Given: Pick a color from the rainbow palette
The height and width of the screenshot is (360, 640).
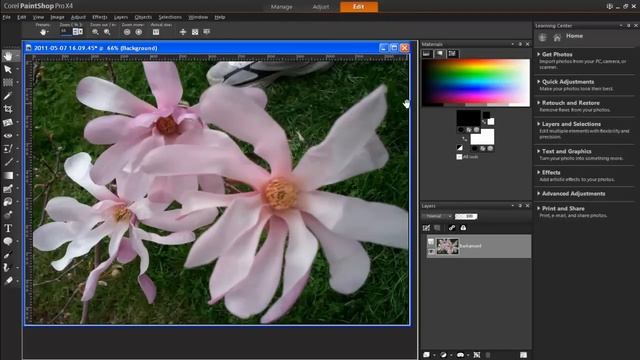Looking at the screenshot, I should pyautogui.click(x=476, y=83).
